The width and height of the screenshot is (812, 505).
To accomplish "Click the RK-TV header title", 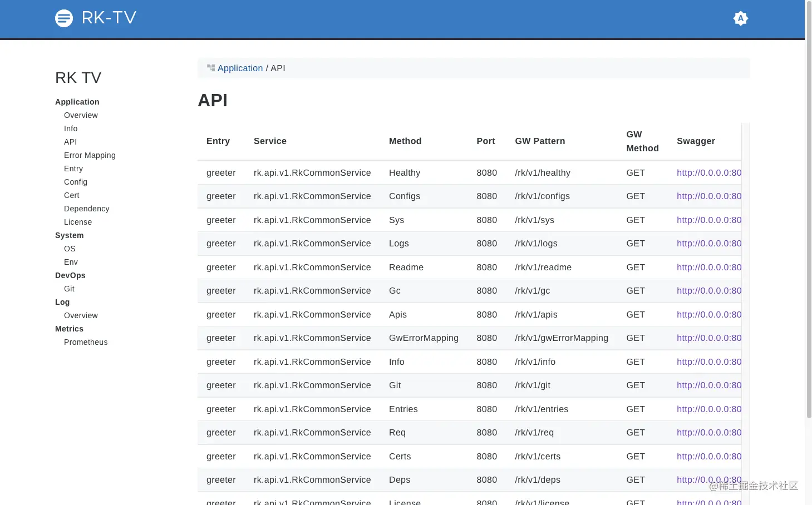I will [x=109, y=18].
